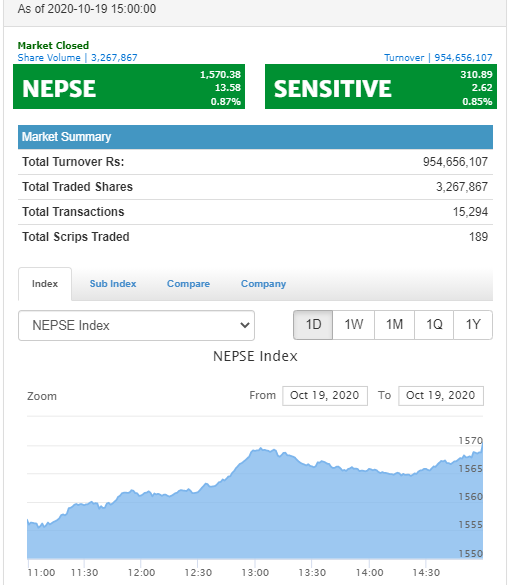Switch to the Index tab
The image size is (515, 585).
point(45,284)
